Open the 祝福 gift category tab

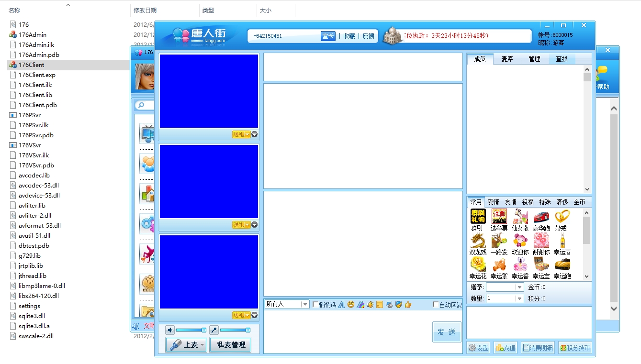[x=528, y=202]
